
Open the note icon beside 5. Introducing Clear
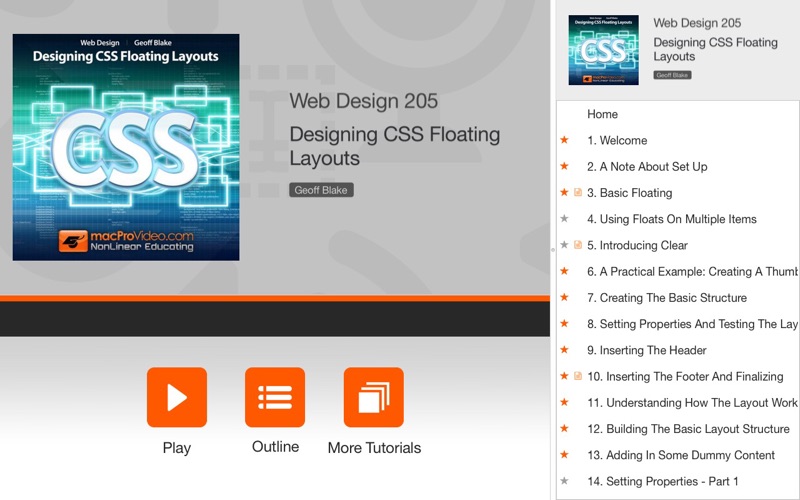(x=578, y=245)
